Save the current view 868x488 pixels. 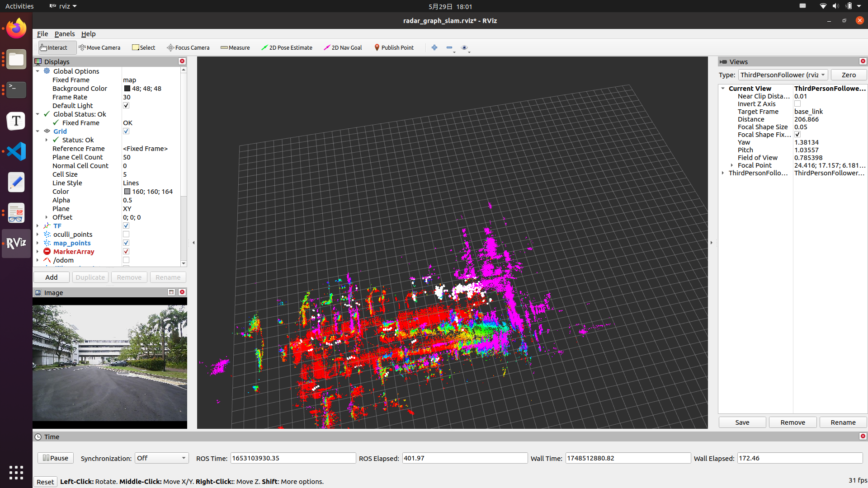(x=742, y=422)
